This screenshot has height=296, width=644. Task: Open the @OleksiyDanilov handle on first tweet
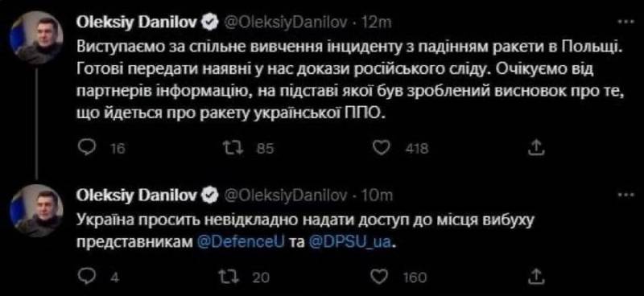(286, 23)
